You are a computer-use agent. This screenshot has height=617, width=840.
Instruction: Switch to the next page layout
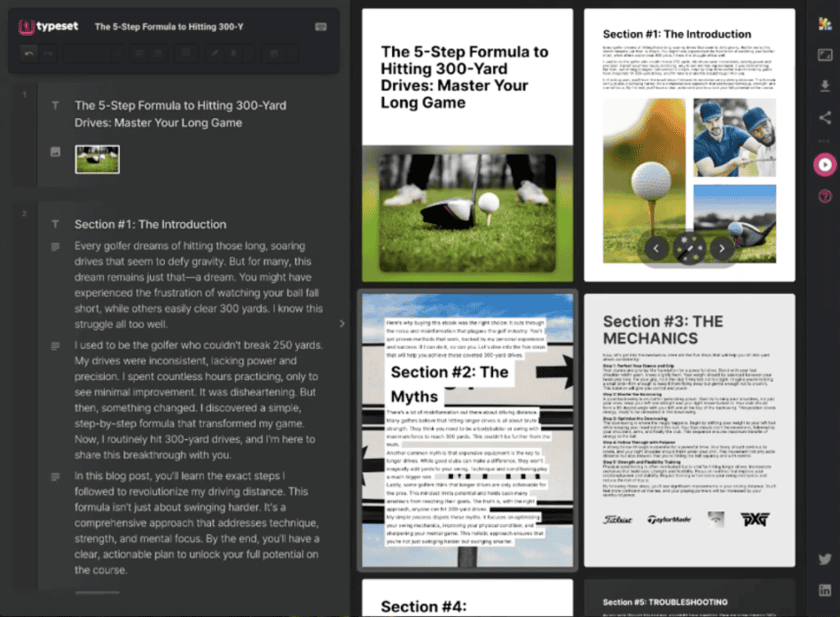point(721,247)
